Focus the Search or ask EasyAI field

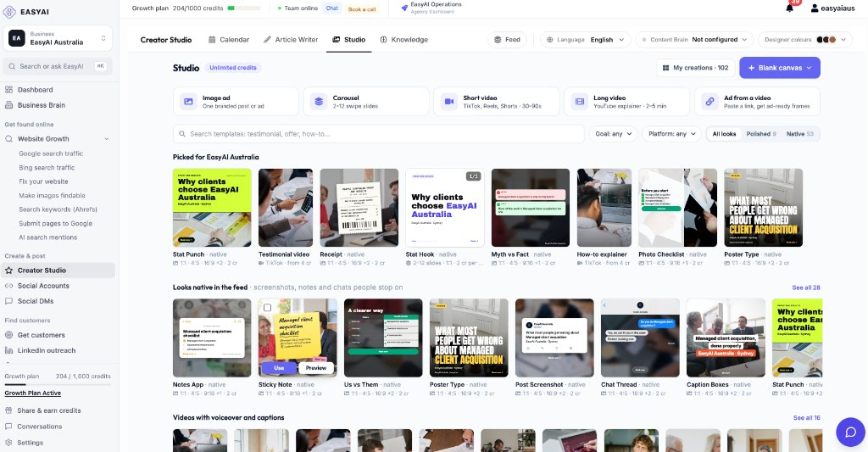[58, 66]
